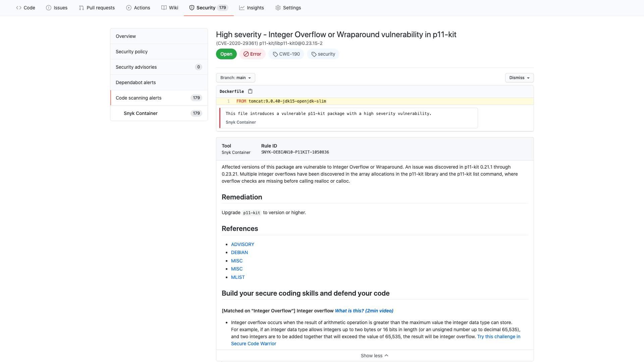The height and width of the screenshot is (362, 644).
Task: Copy Dockerfile path using the clipboard icon
Action: 250,91
